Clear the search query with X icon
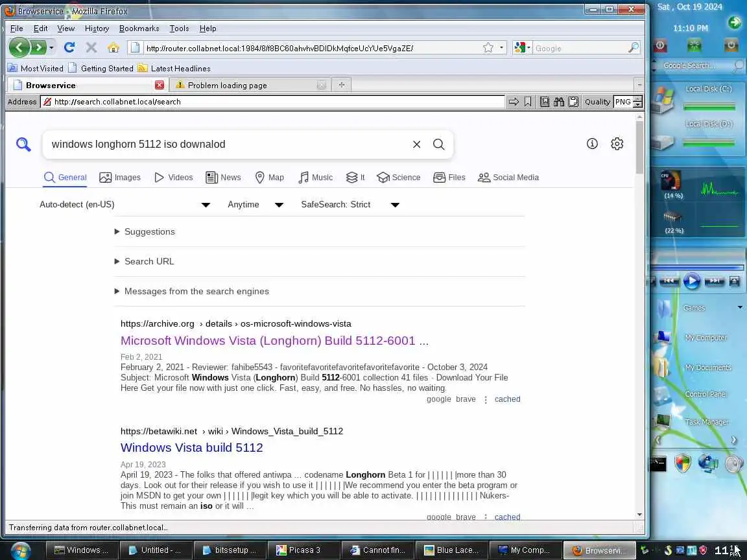Viewport: 747px width, 560px height. point(416,145)
